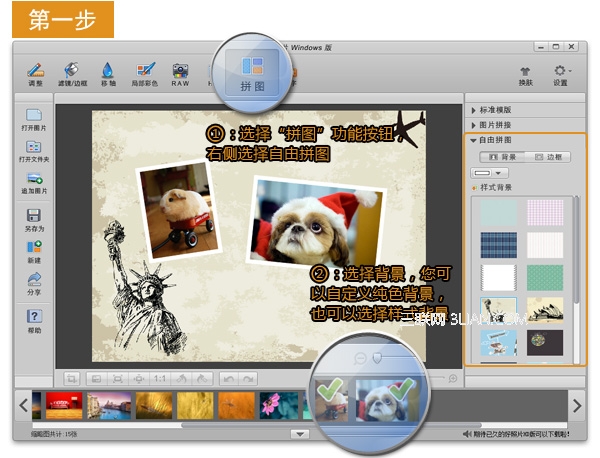Open the RAW camera tool
Screen dimensions: 600x458
tap(180, 75)
